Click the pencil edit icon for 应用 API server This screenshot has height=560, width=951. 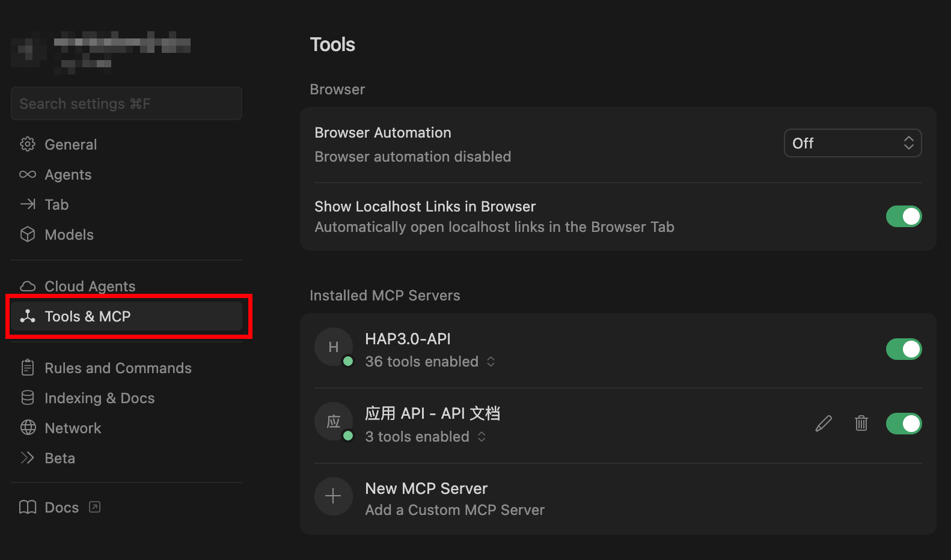(x=824, y=424)
